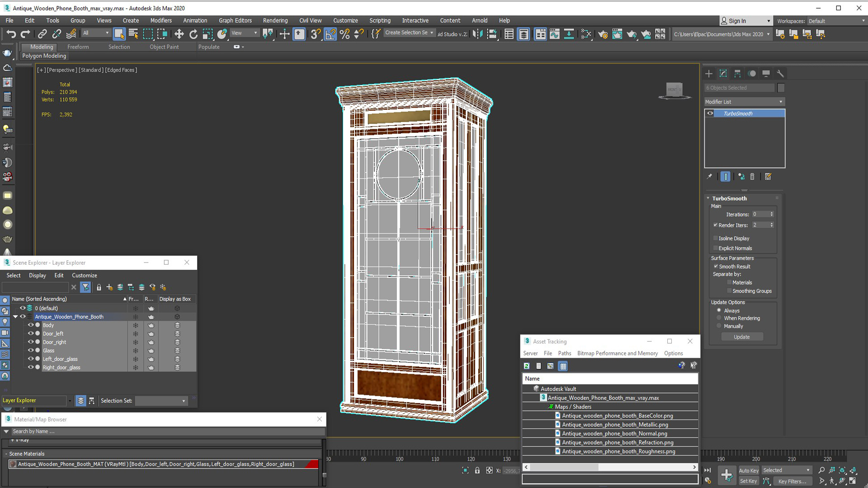This screenshot has height=488, width=868.
Task: Toggle Percent Snap in toolbar
Action: pyautogui.click(x=344, y=34)
